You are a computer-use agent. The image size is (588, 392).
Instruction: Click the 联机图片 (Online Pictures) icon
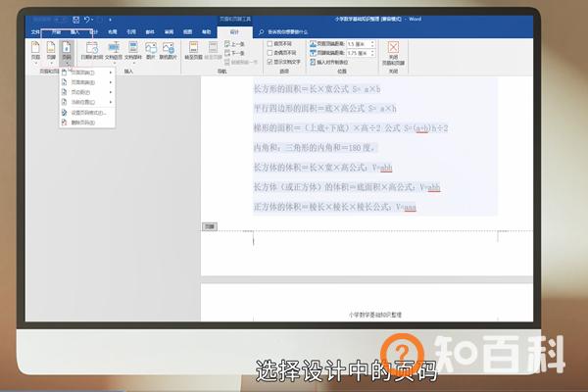pos(168,51)
